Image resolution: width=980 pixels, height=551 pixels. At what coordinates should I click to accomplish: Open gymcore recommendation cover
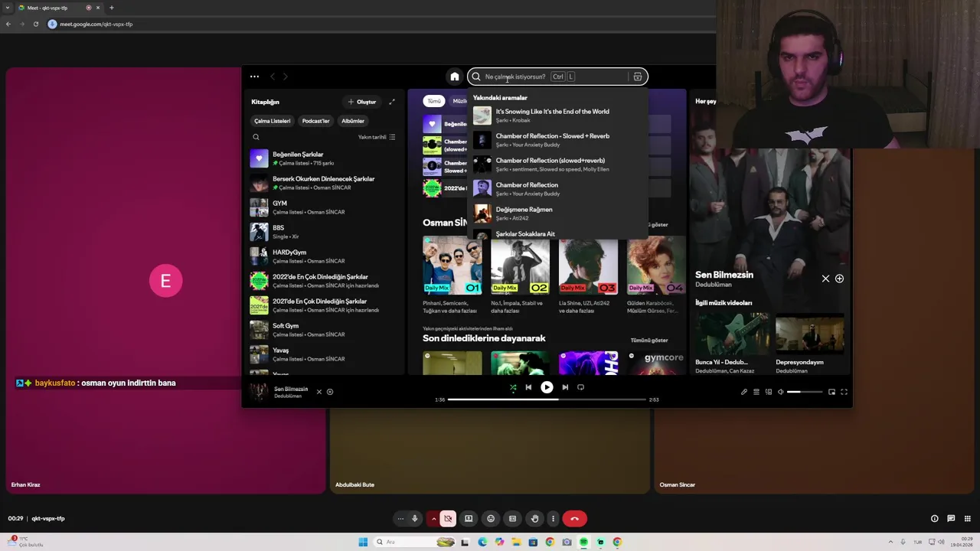point(656,363)
